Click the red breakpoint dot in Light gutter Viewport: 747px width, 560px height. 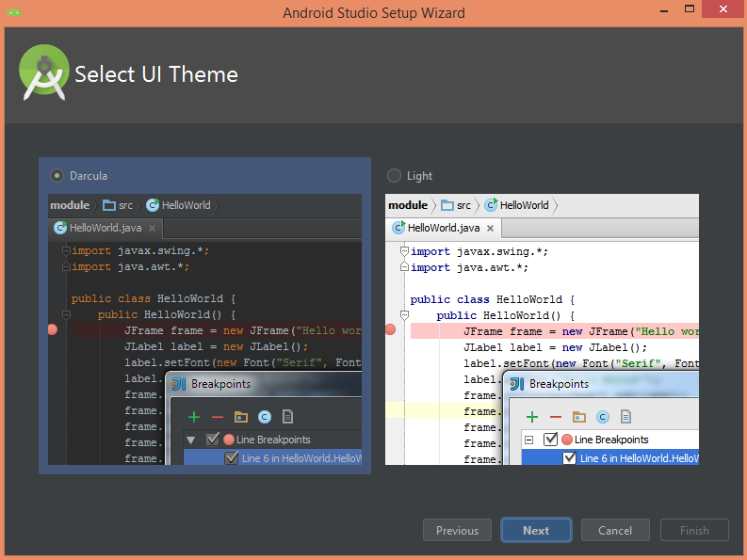point(390,329)
